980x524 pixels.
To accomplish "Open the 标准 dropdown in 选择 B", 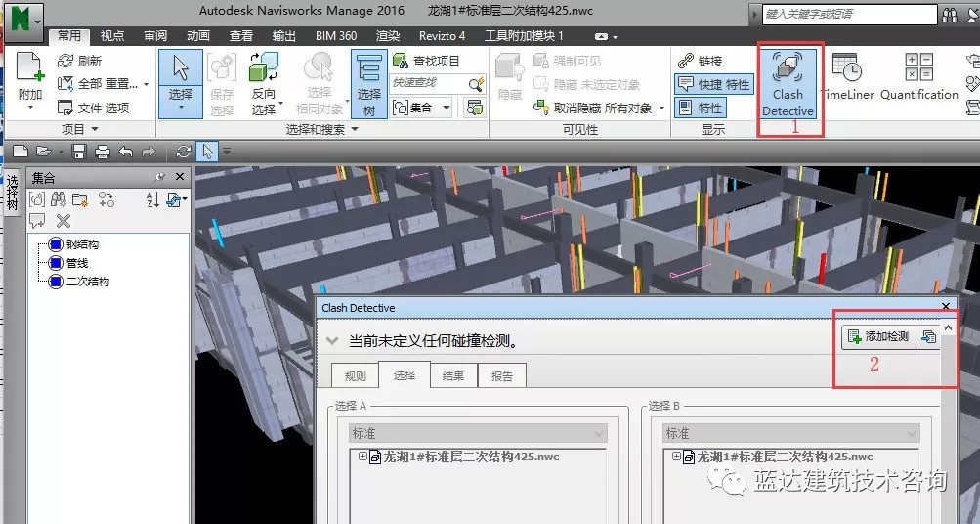I will (793, 433).
